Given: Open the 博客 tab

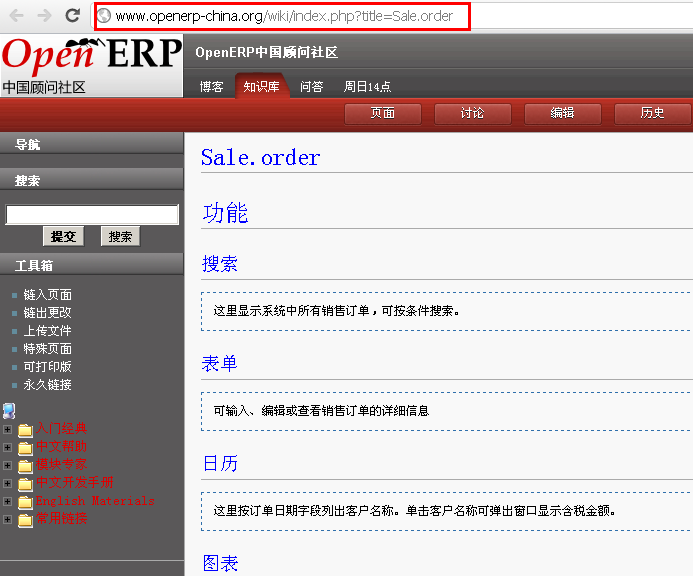Looking at the screenshot, I should tap(211, 86).
